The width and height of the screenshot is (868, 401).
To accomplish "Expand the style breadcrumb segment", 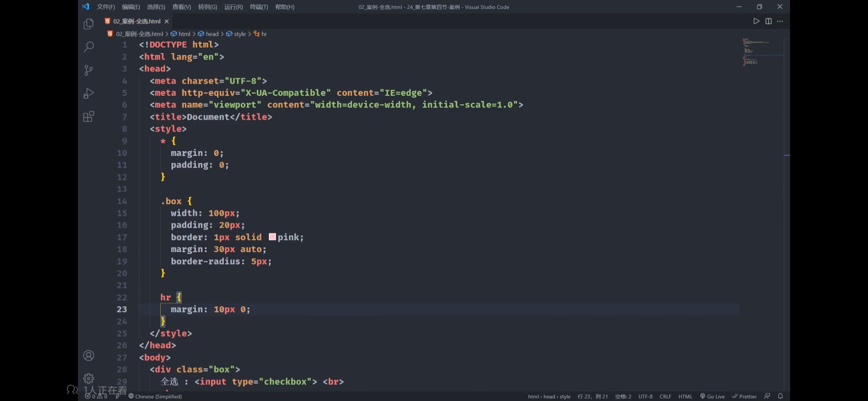I will (x=240, y=34).
